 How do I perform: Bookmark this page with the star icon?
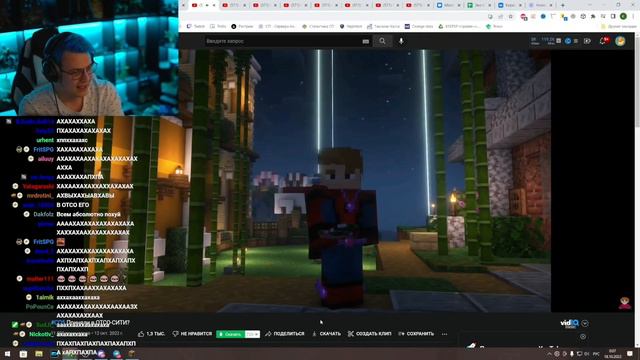tap(511, 16)
